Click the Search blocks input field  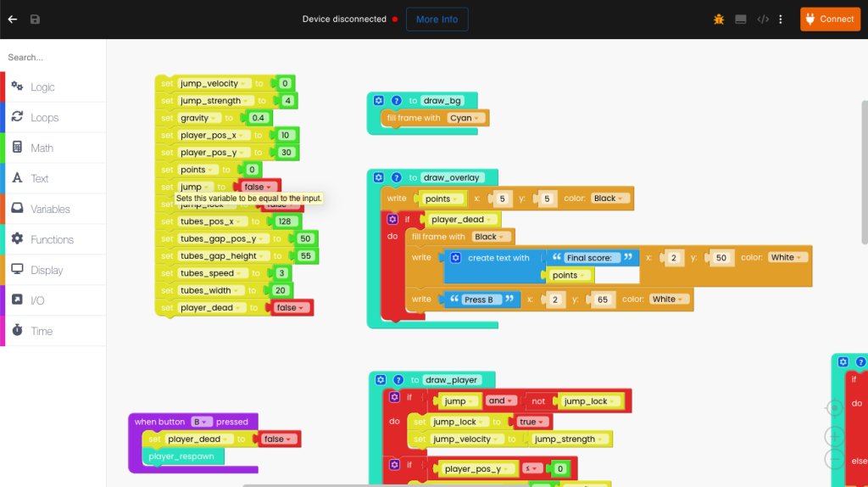tap(53, 58)
